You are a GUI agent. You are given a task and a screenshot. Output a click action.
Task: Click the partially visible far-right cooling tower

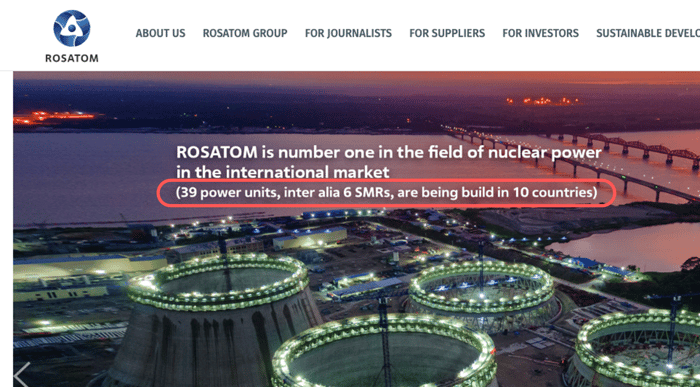click(x=638, y=348)
